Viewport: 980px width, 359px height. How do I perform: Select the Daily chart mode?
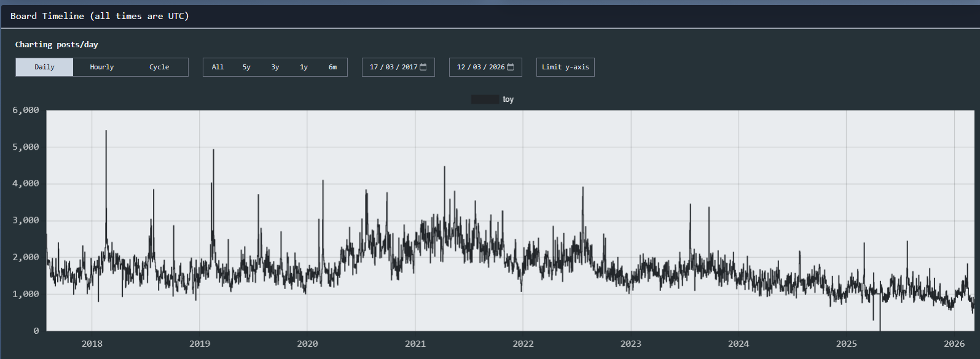coord(44,67)
